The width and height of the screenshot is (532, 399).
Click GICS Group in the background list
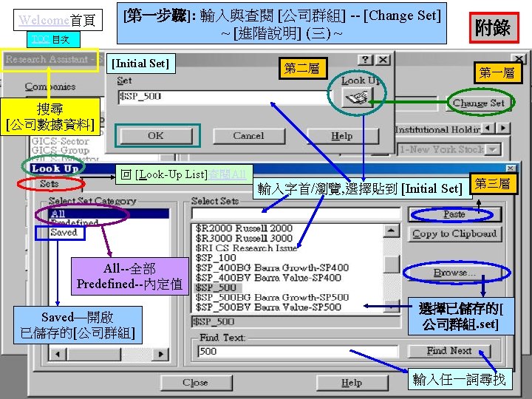tap(61, 150)
